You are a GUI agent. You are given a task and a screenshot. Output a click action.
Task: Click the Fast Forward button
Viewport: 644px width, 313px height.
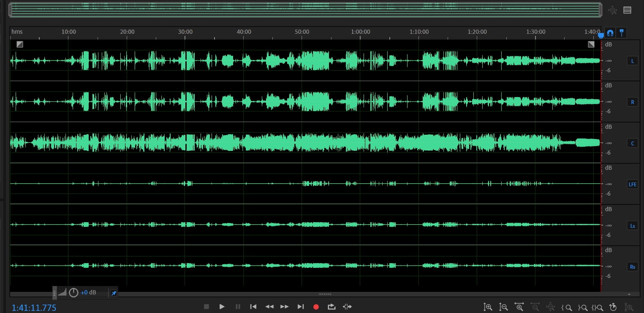tap(285, 307)
